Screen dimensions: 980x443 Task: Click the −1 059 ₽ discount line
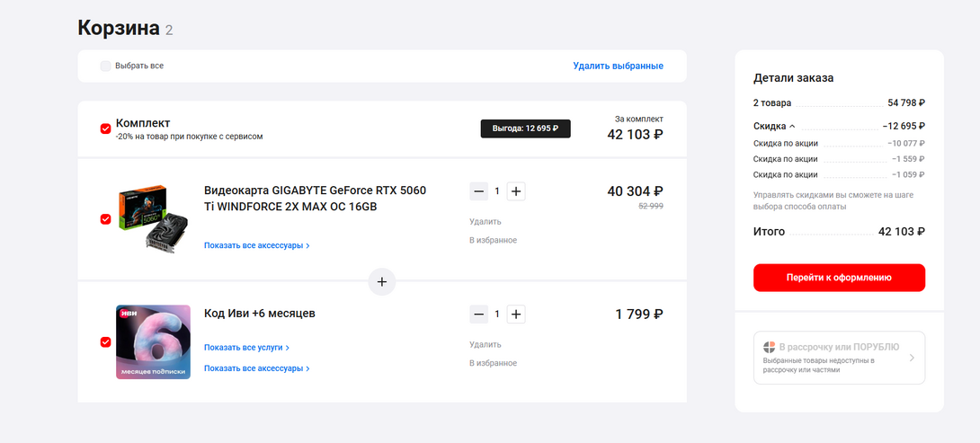click(839, 175)
